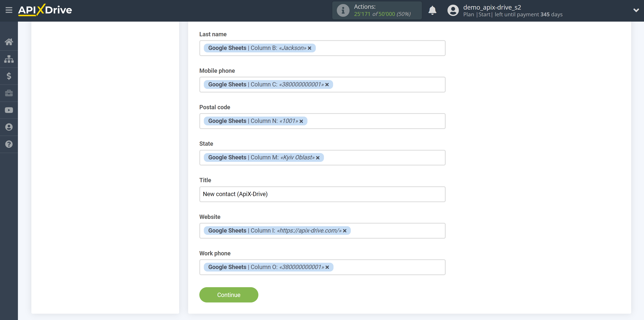Select the Google Sheets Column B tag
This screenshot has height=320, width=644.
click(260, 48)
